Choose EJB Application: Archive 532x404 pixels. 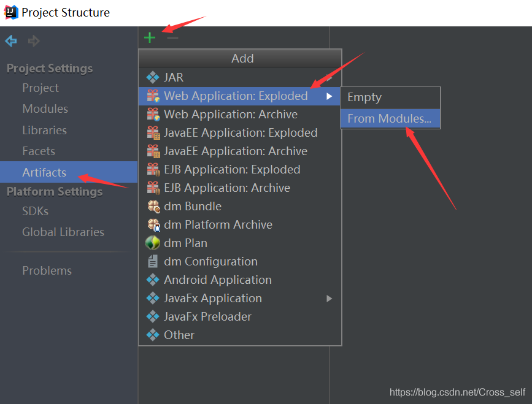239,188
